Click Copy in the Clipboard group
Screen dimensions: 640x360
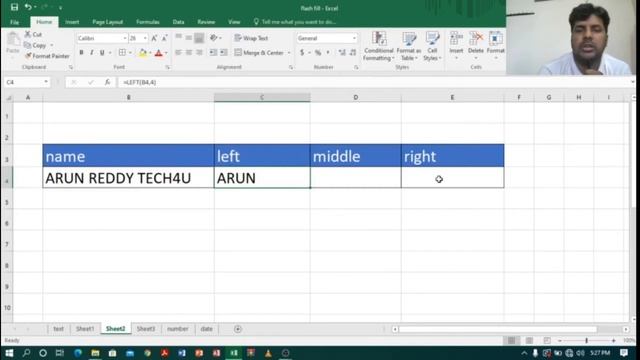click(x=36, y=45)
